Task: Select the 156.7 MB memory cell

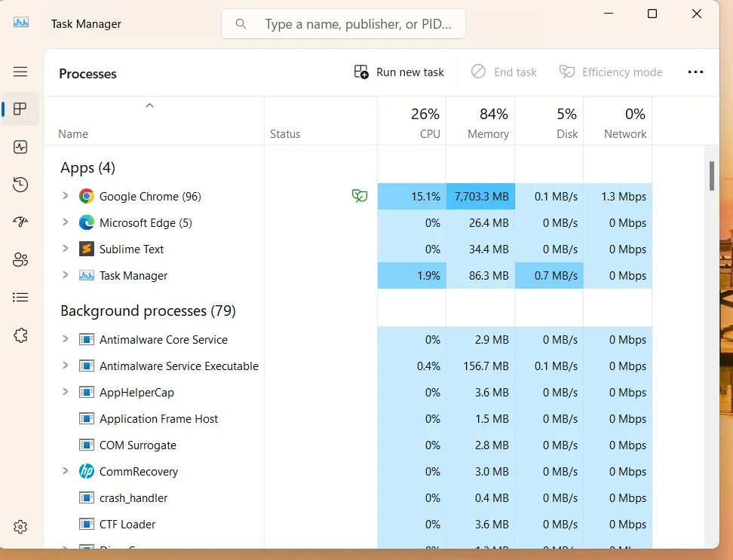Action: [x=480, y=366]
